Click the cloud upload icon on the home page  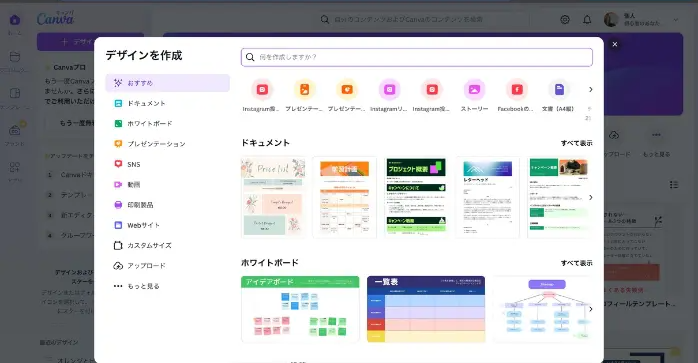[614, 135]
